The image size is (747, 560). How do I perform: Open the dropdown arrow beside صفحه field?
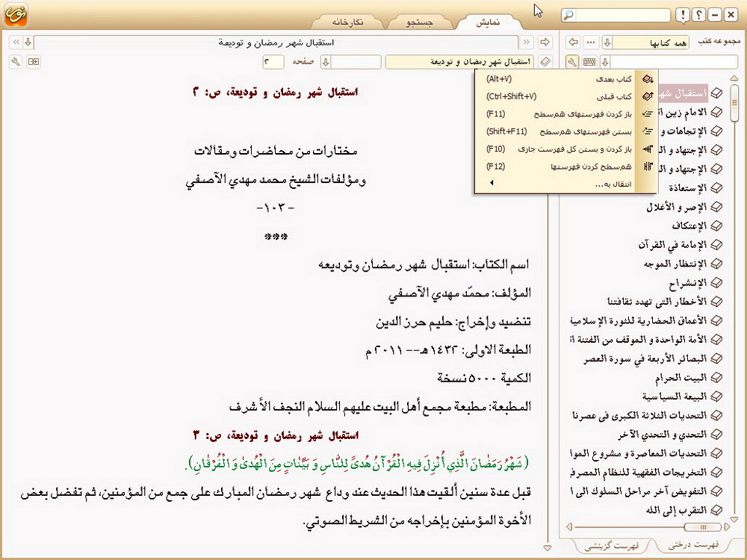[326, 62]
